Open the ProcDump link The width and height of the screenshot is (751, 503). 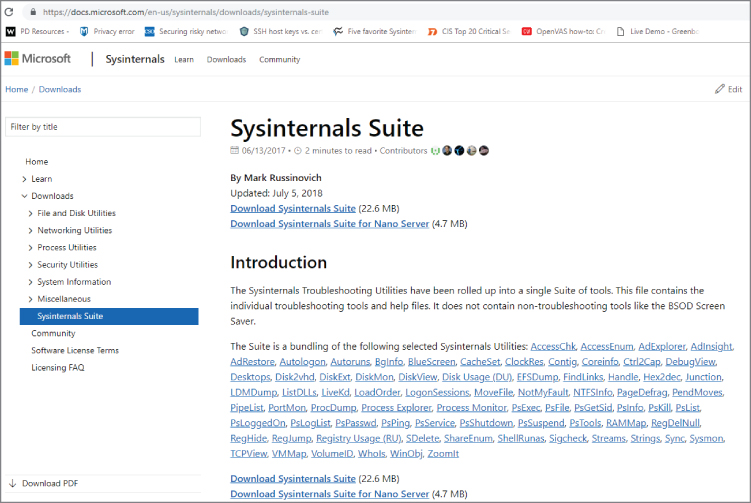tap(333, 408)
